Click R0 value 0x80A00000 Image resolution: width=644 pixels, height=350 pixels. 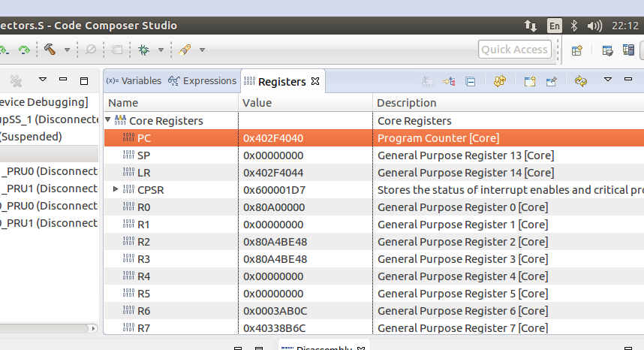tap(274, 207)
